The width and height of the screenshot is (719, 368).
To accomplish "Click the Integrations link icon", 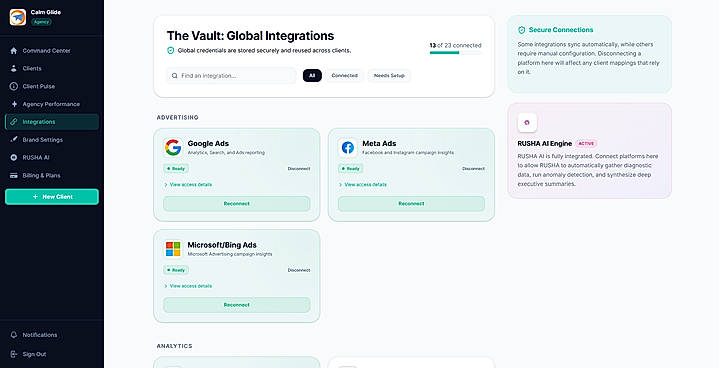I will pyautogui.click(x=14, y=122).
